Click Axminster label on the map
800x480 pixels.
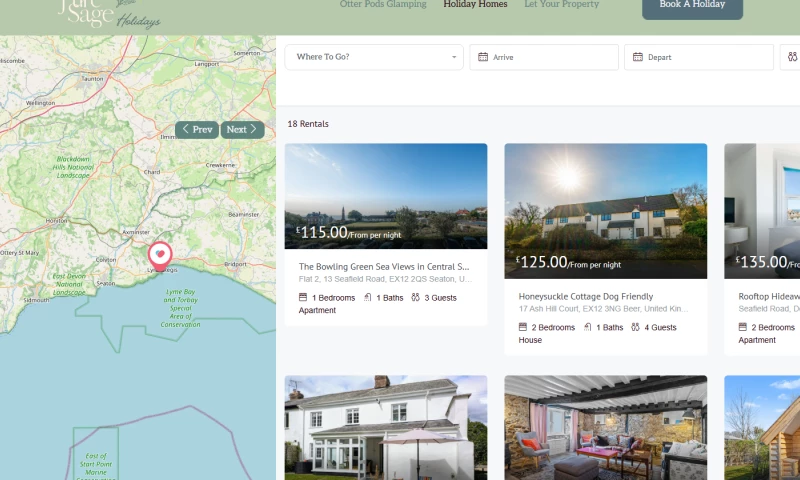(x=136, y=232)
